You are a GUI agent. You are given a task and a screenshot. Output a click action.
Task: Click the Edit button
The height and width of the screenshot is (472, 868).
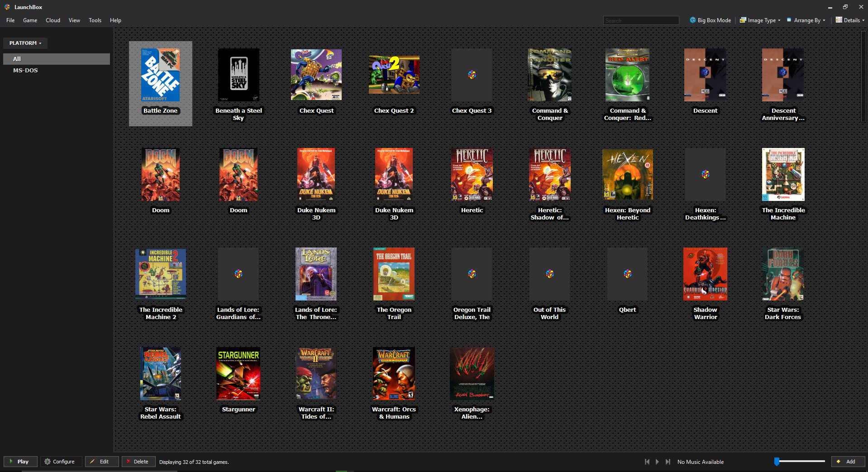[102, 462]
